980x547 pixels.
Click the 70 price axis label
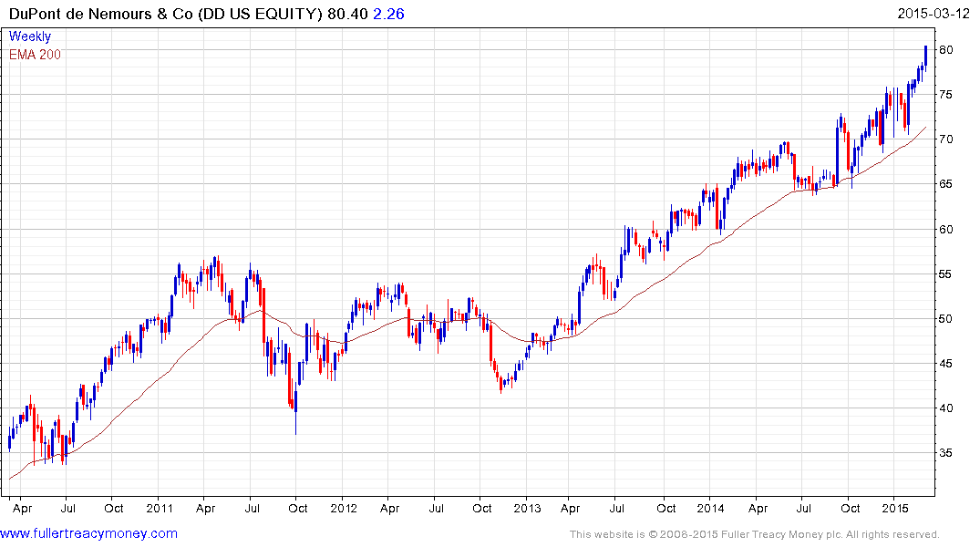(x=945, y=139)
